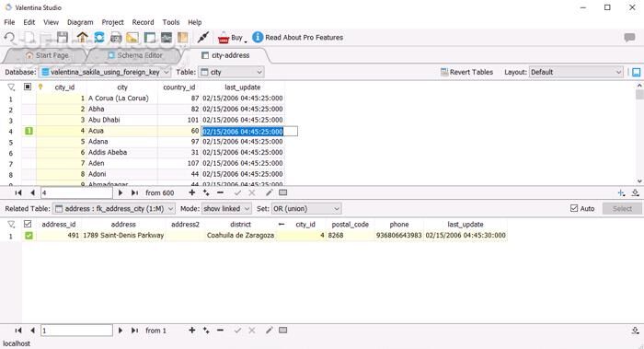Viewport: 644px width, 349px height.
Task: Open the Layout dropdown set to Default
Action: point(576,72)
